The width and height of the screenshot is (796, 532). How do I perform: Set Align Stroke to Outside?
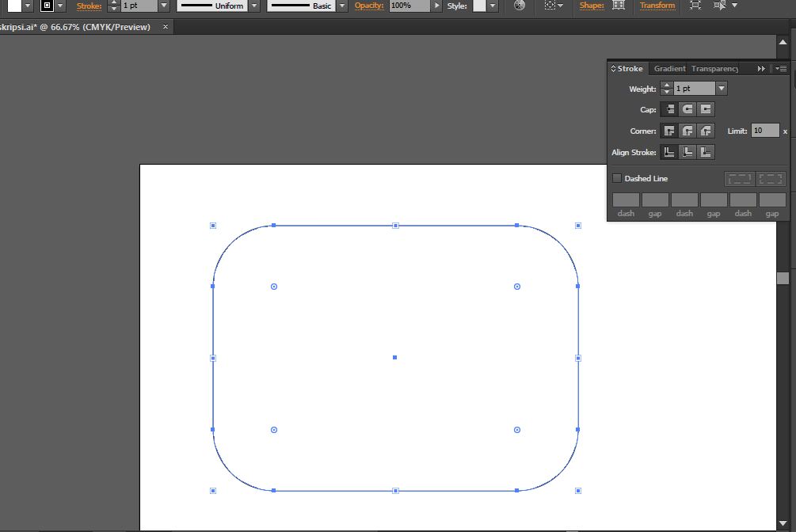pos(705,152)
